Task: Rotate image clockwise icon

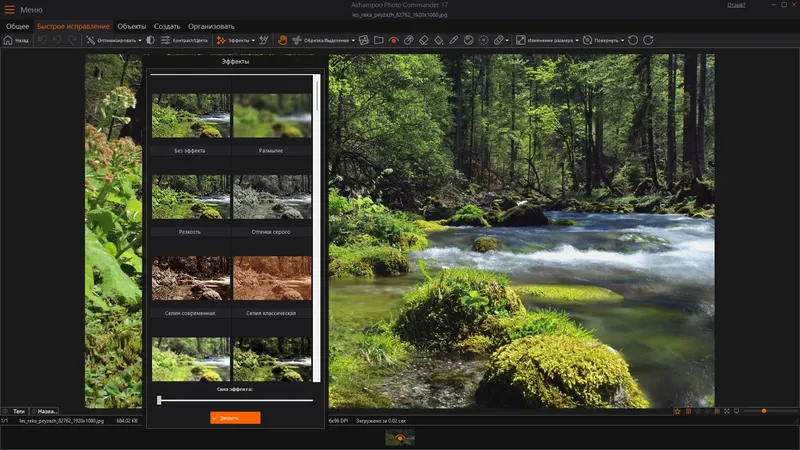Action: 648,40
